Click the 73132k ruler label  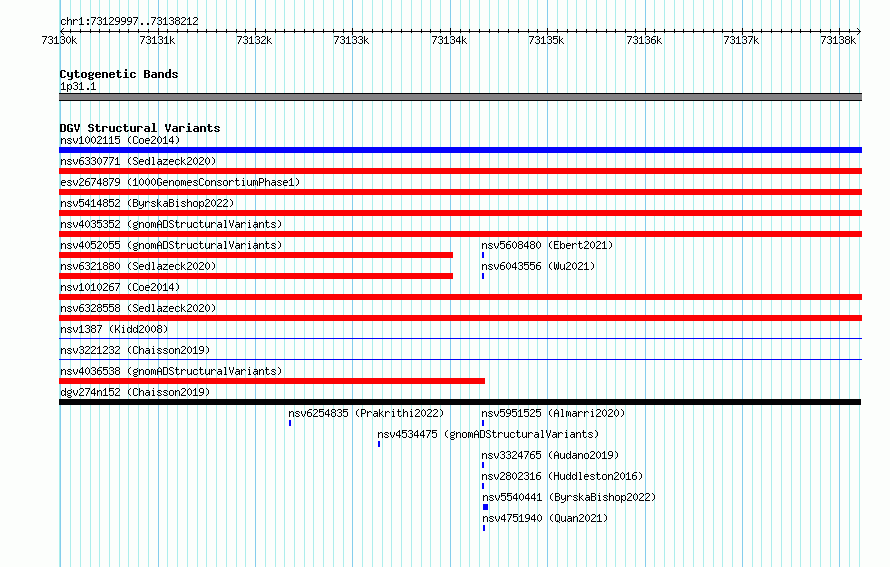(x=254, y=40)
